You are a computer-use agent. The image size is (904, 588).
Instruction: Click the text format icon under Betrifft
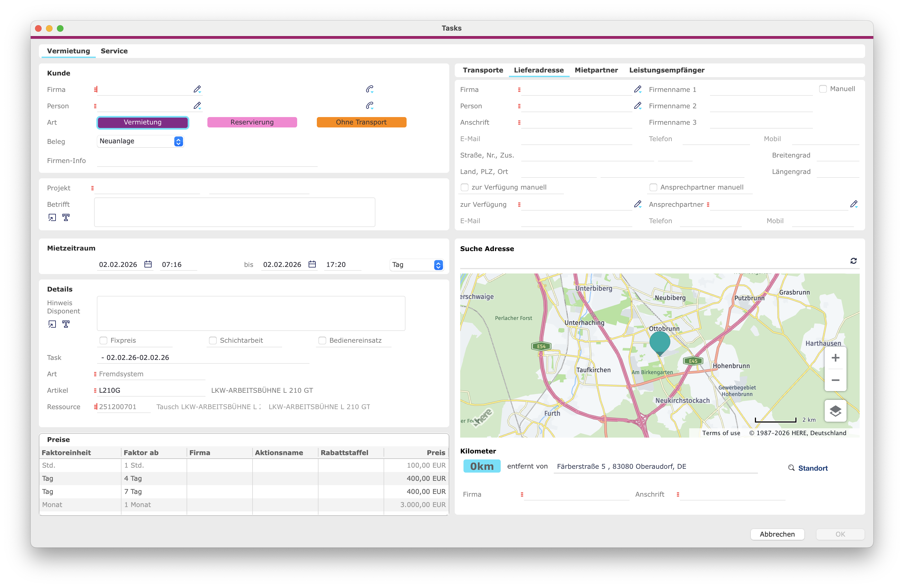(x=66, y=217)
